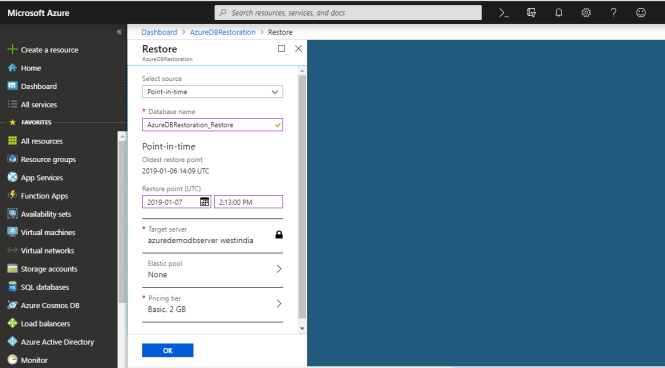Click the All resources grid icon

click(12, 141)
